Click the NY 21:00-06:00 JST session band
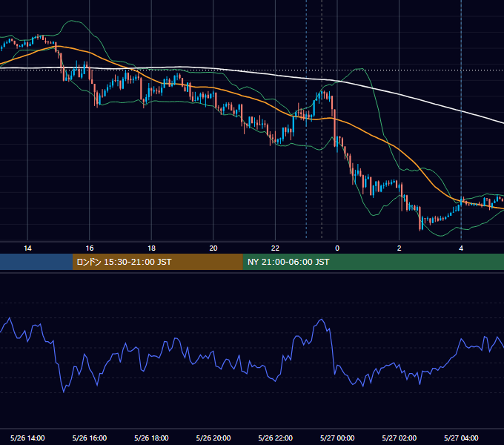Viewport: 504px width, 445px height. click(x=373, y=262)
